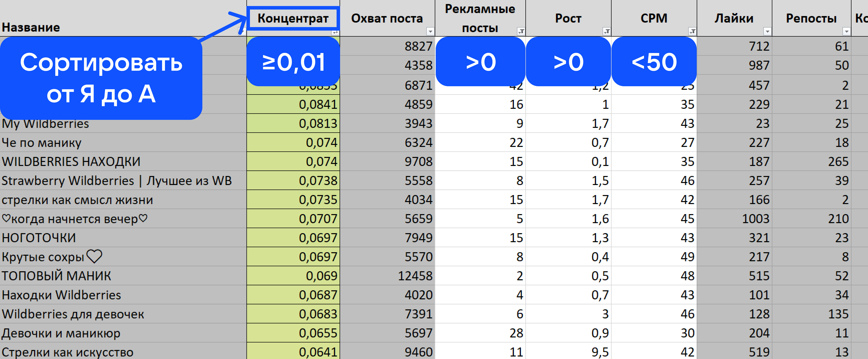This screenshot has height=359, width=868.
Task: Select CPM value 49
Action: tap(654, 257)
